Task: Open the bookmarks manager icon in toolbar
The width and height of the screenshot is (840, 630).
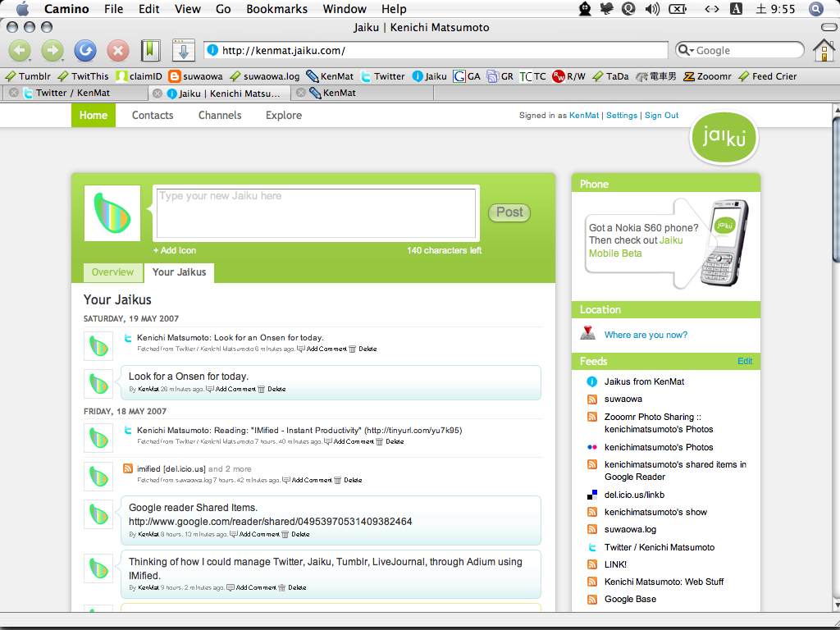Action: pos(151,51)
